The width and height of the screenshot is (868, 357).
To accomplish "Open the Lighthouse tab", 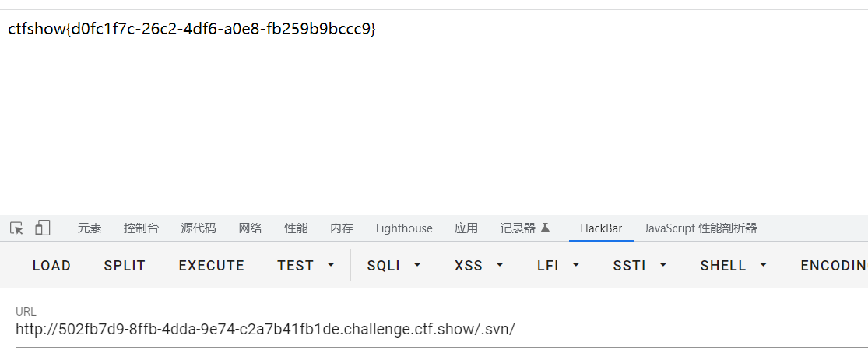I will click(404, 228).
